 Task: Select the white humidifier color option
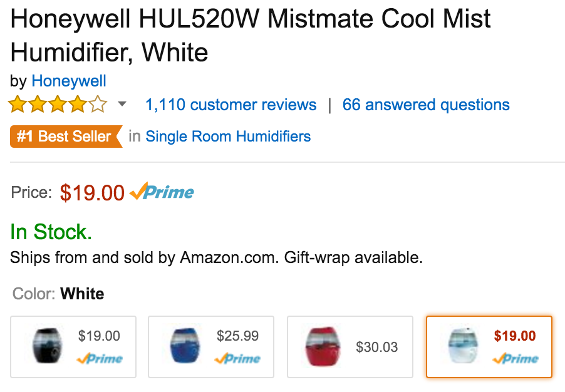click(x=489, y=347)
